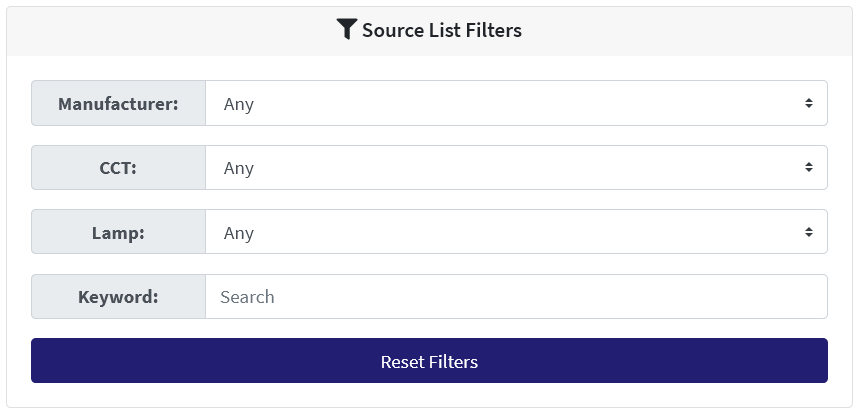
Task: Select the 'Any' value in Lamp
Action: (239, 233)
